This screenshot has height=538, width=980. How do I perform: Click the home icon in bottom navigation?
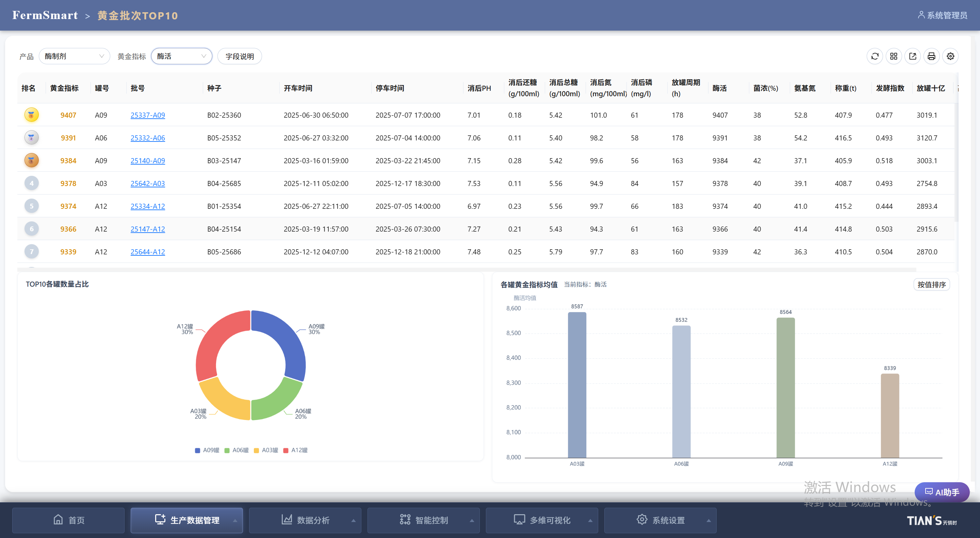58,519
